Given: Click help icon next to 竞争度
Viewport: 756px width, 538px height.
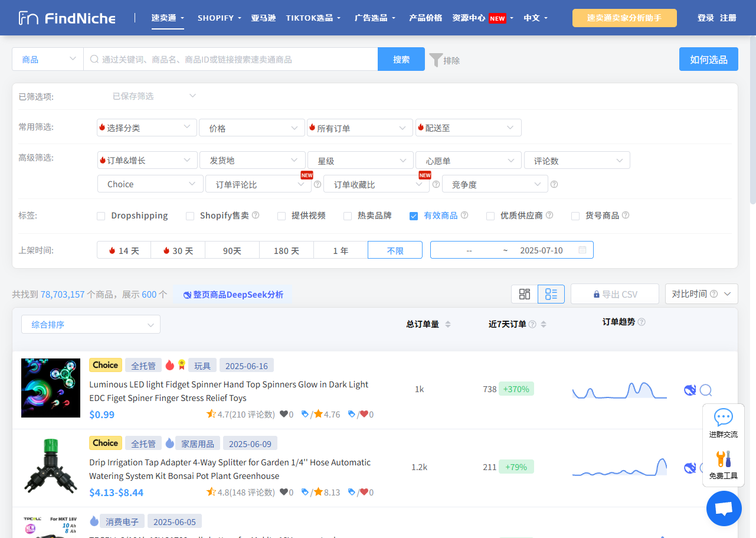Looking at the screenshot, I should [554, 184].
